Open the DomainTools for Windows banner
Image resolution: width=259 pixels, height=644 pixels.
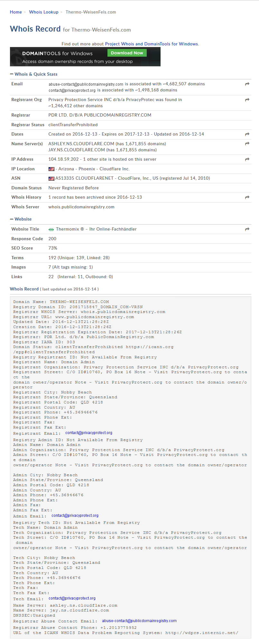pos(85,57)
